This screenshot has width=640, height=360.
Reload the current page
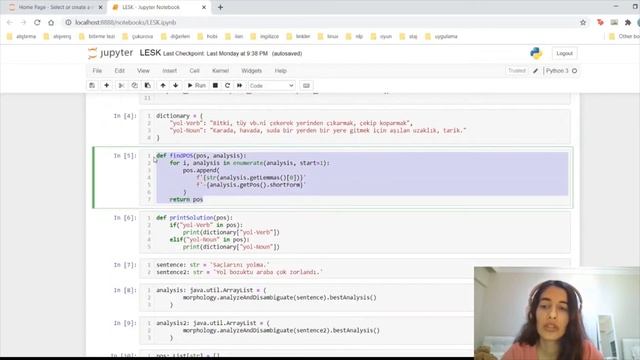[x=37, y=22]
